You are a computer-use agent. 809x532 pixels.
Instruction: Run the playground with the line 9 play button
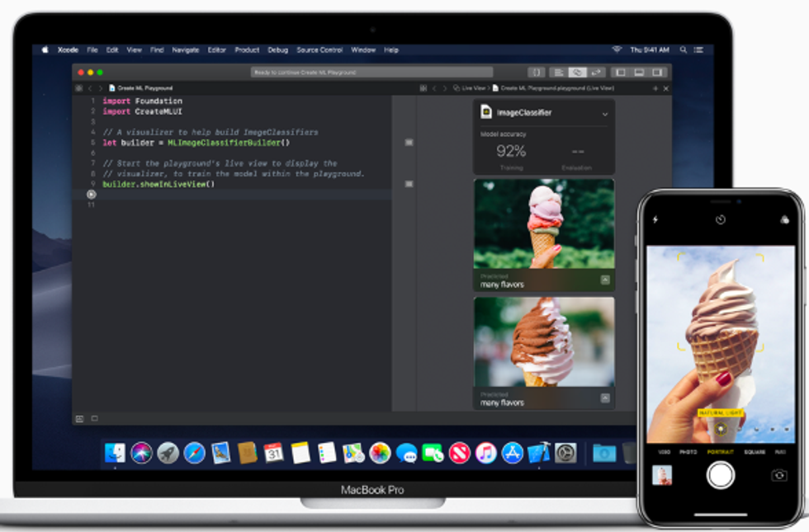coord(91,195)
